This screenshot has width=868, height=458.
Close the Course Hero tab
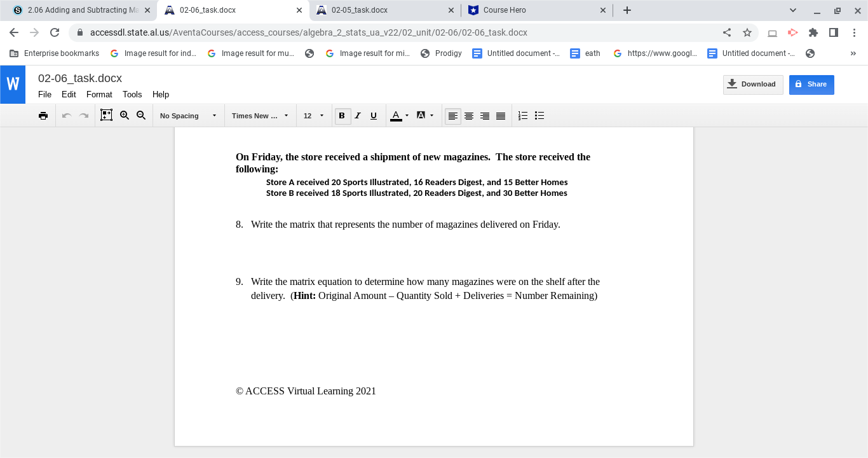[603, 10]
